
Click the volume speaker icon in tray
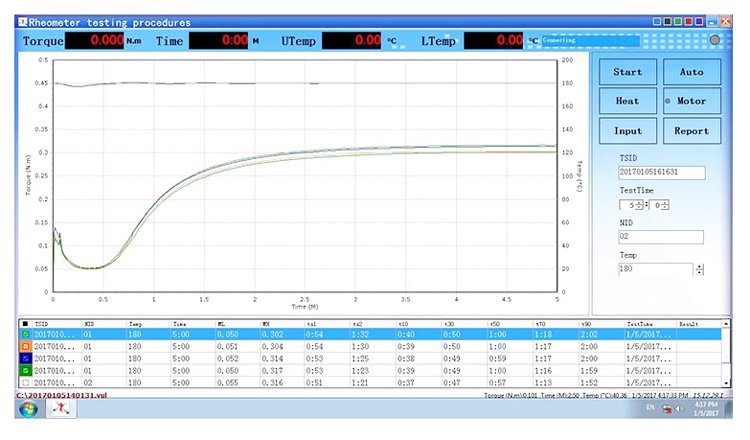click(678, 408)
